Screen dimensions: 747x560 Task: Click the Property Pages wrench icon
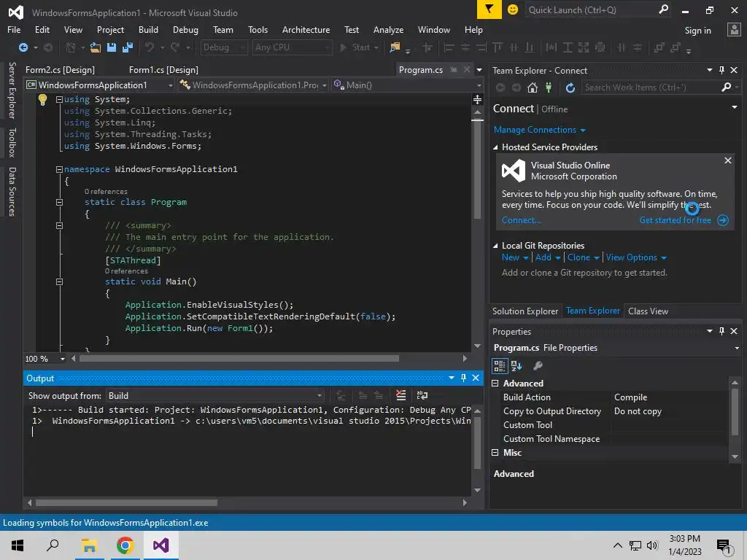[538, 366]
